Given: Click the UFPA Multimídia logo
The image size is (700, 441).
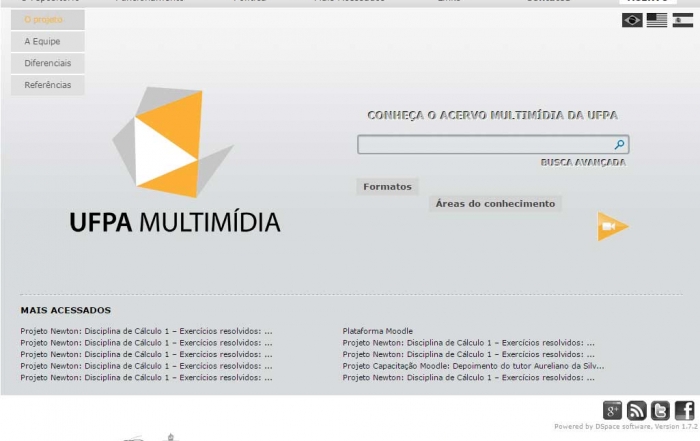Looking at the screenshot, I should point(175,160).
